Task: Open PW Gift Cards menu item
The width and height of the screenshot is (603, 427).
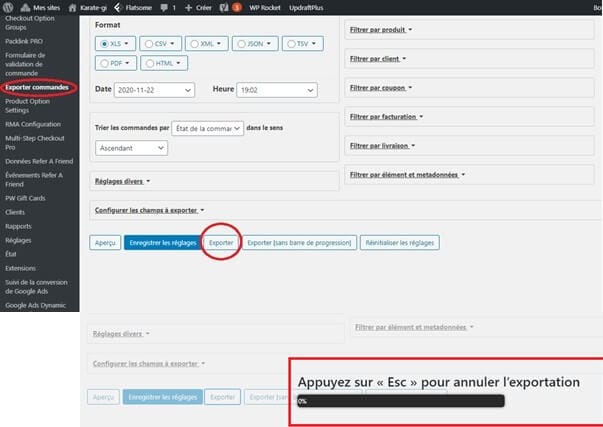Action: 25,198
